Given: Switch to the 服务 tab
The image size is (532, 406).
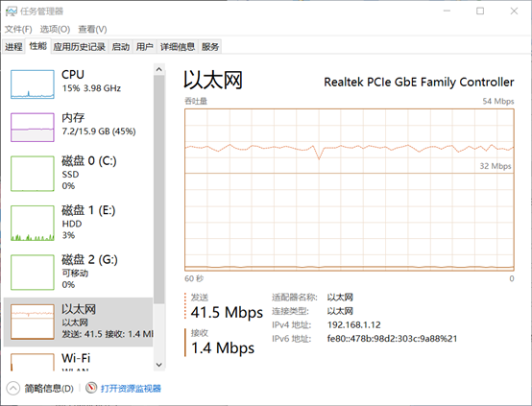Looking at the screenshot, I should 210,46.
